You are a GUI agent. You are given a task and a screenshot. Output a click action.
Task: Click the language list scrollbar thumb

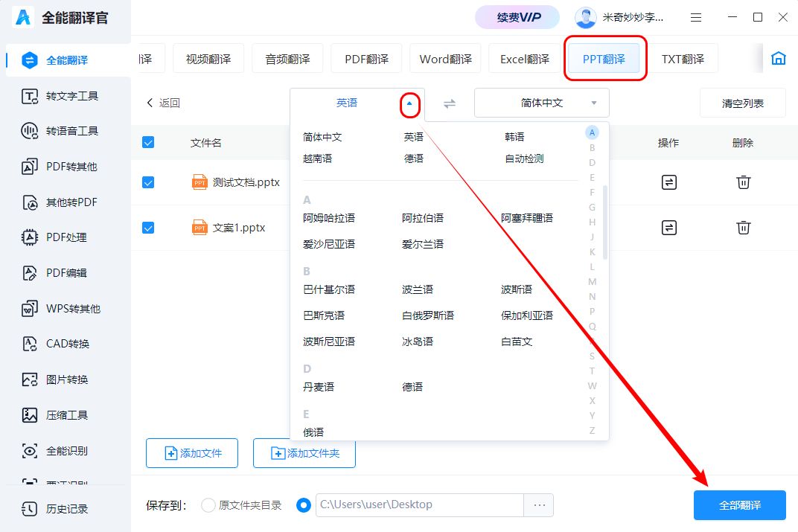(605, 222)
